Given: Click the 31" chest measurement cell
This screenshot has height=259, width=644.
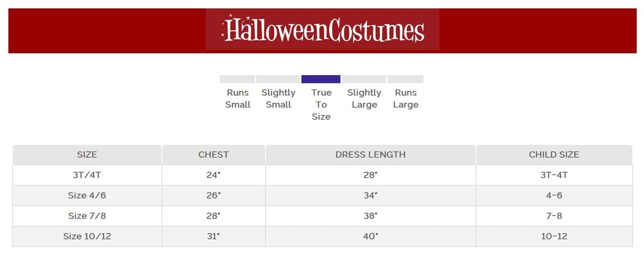Looking at the screenshot, I should (x=213, y=236).
